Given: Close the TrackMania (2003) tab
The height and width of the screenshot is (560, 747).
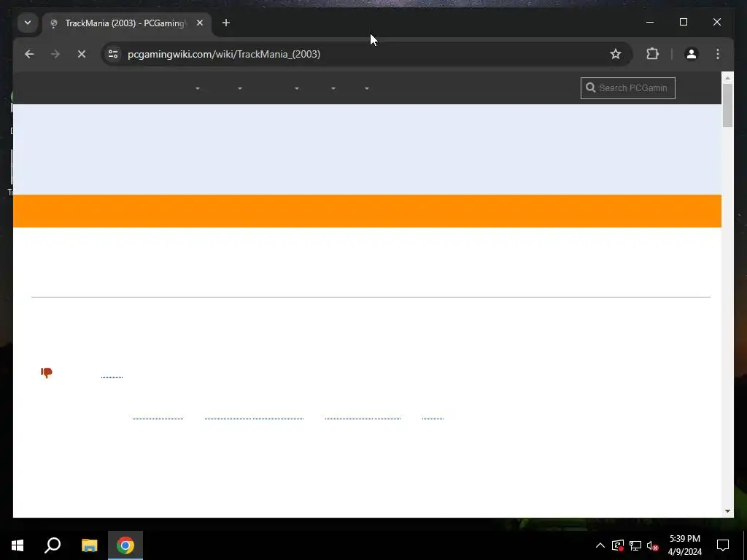Looking at the screenshot, I should pos(200,23).
